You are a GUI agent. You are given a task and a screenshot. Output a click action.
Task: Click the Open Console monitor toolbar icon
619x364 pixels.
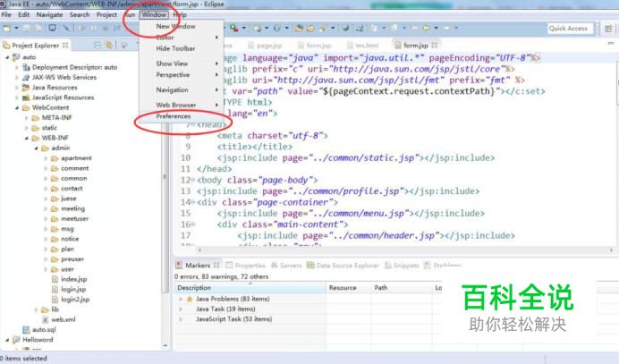click(x=52, y=28)
